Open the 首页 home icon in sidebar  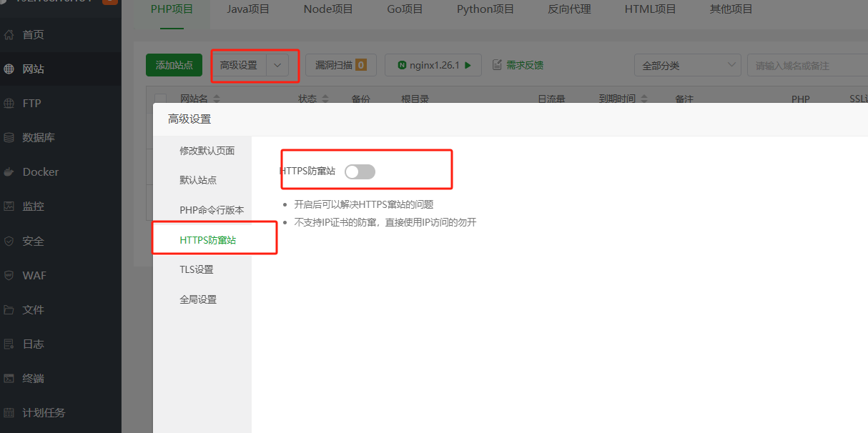[9, 34]
